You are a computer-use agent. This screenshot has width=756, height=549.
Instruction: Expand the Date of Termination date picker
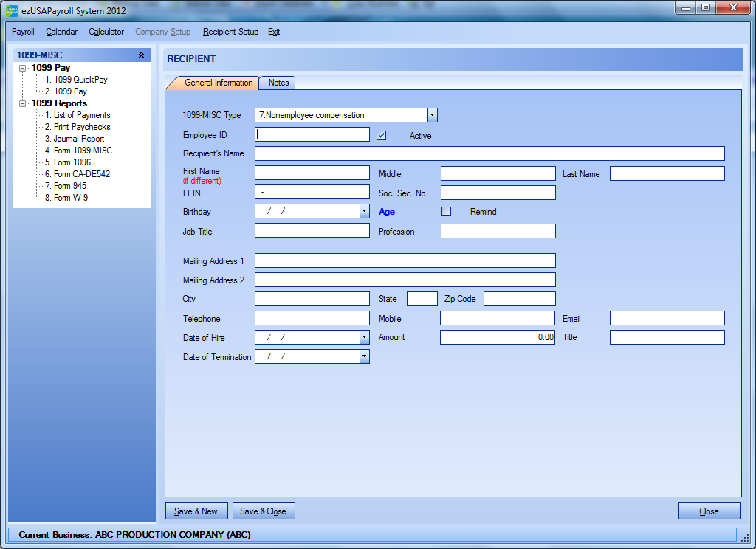[363, 356]
